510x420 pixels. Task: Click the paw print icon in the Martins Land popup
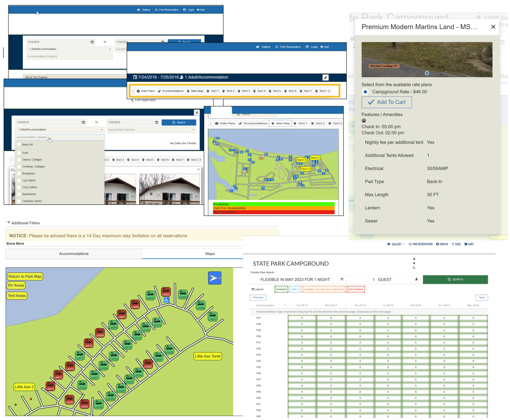364,120
